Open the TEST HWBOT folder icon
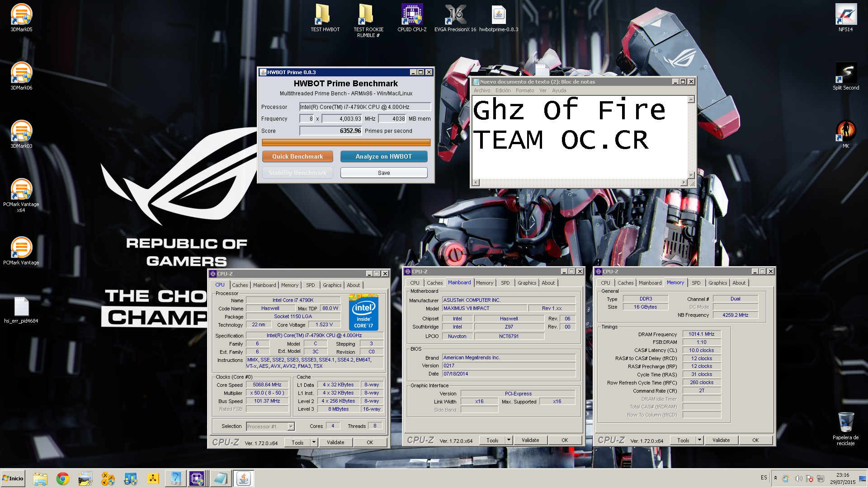Screen dimensions: 868x488 pos(325,17)
